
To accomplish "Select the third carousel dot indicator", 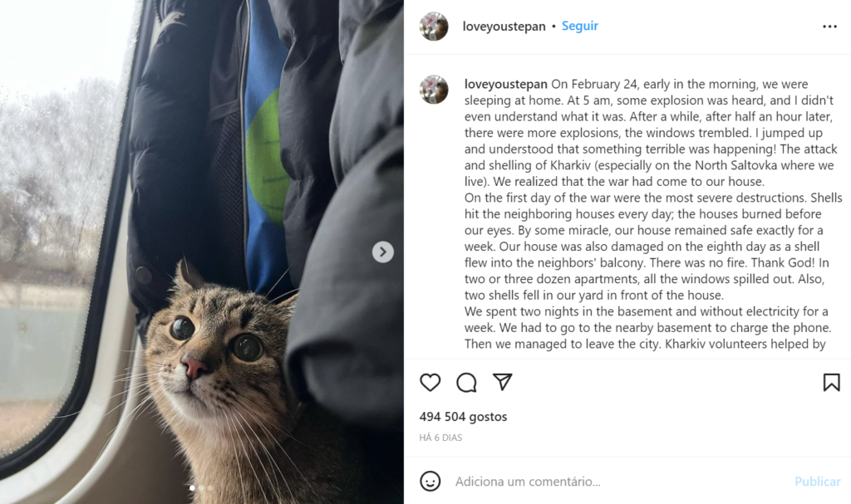I will pos(210,487).
